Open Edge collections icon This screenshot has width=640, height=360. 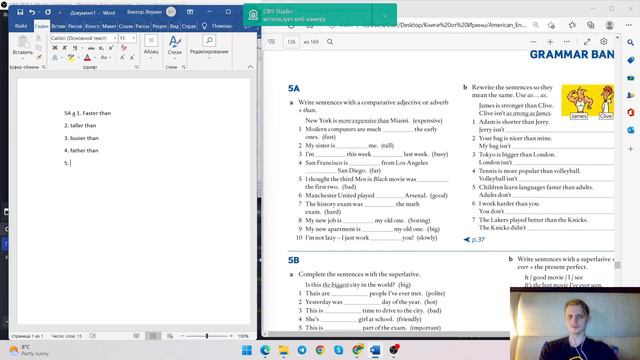pyautogui.click(x=591, y=25)
